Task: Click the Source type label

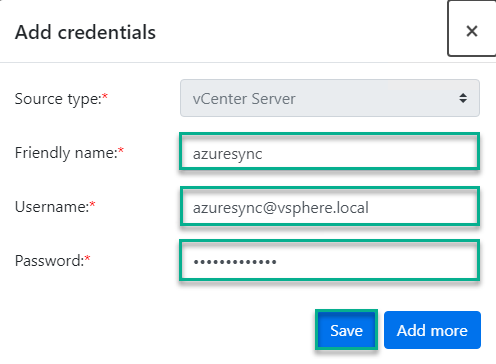Action: click(x=61, y=99)
